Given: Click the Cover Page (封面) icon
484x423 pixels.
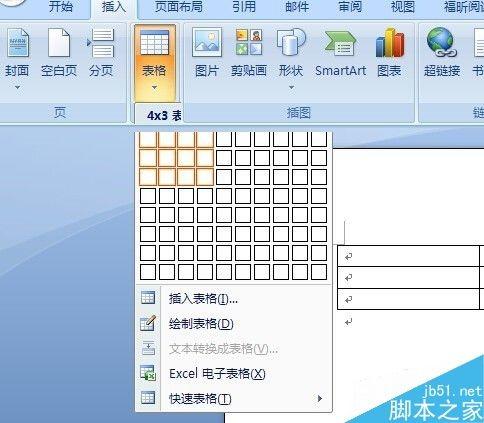Looking at the screenshot, I should [17, 43].
